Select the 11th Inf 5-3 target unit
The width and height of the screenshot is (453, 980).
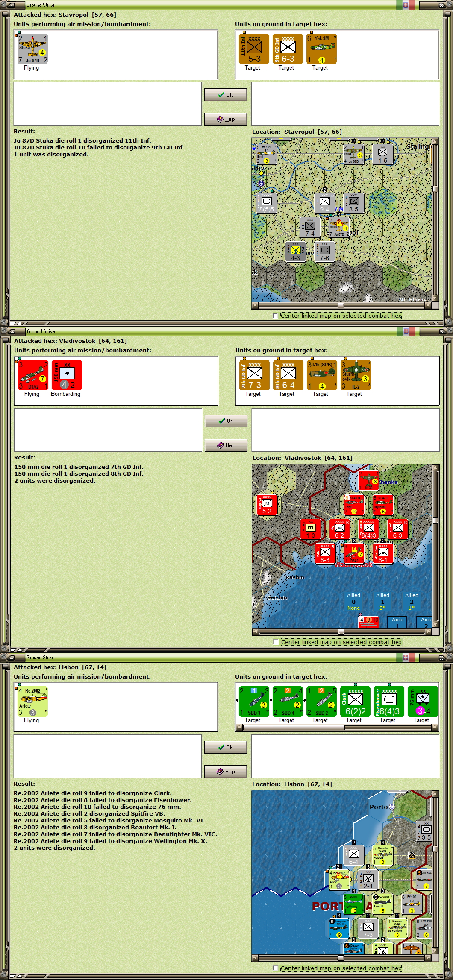tap(254, 49)
